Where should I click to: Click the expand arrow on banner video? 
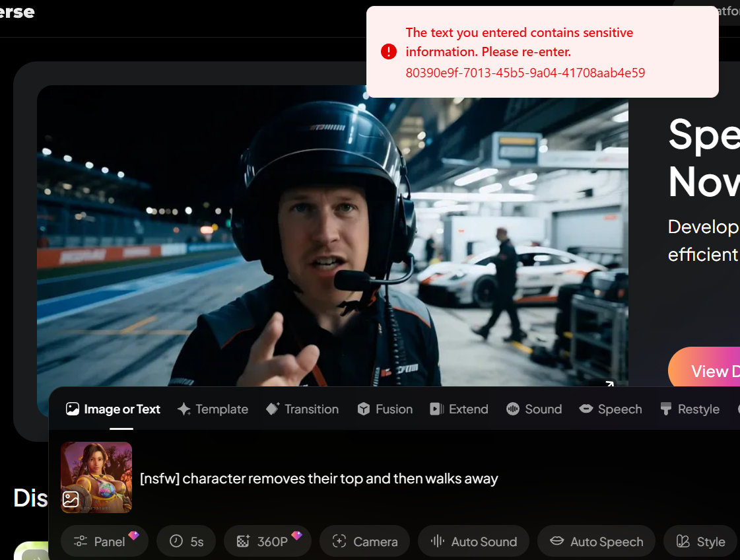click(610, 384)
